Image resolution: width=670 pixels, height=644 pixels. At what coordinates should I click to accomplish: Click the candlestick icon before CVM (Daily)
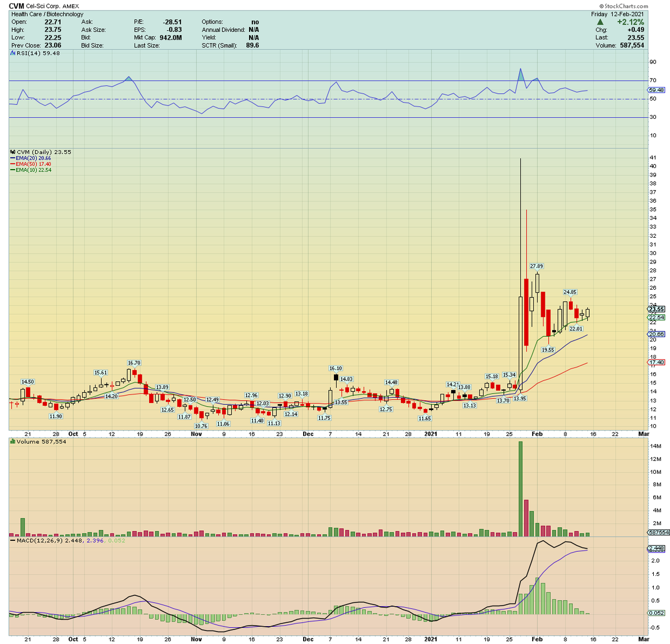pos(13,152)
